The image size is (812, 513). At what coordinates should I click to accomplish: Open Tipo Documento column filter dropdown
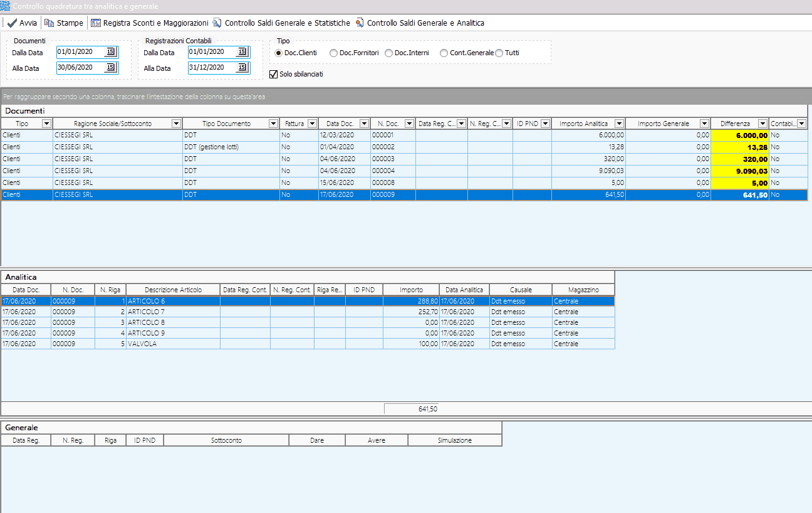click(x=273, y=124)
